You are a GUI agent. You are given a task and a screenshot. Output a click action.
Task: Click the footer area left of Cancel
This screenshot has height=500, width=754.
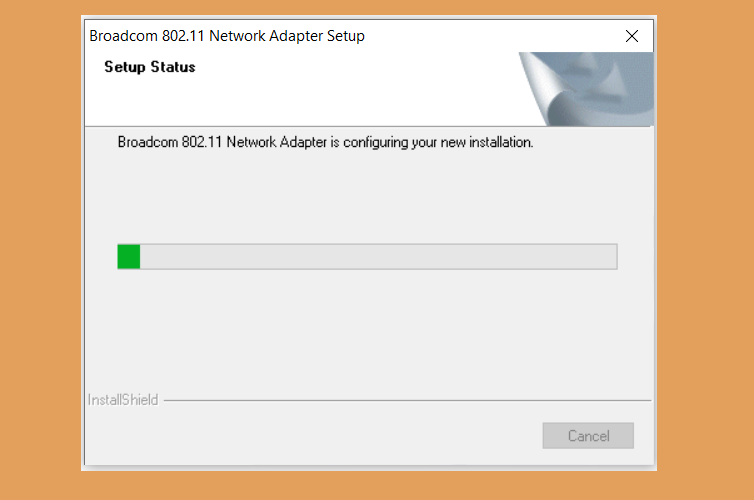pyautogui.click(x=313, y=436)
